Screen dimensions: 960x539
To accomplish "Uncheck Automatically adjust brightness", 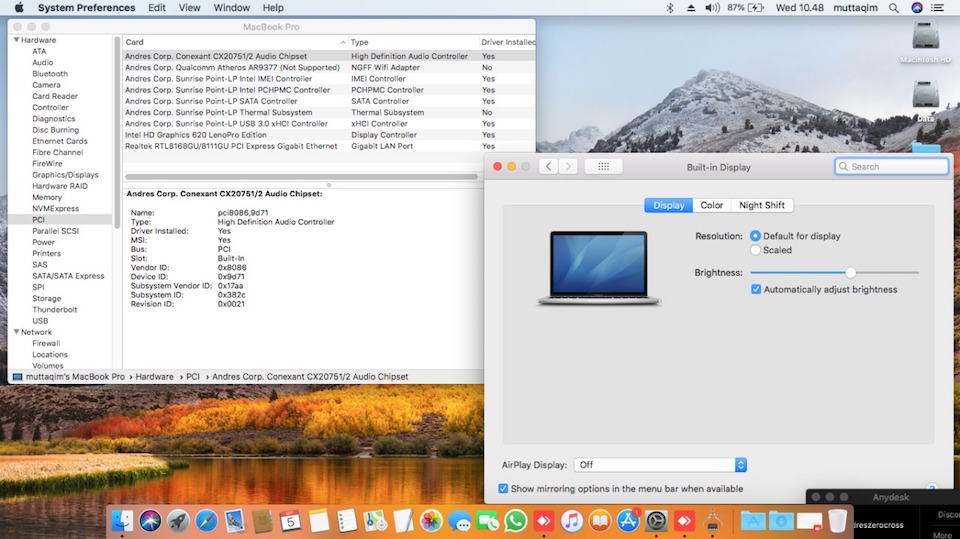I will tap(757, 289).
